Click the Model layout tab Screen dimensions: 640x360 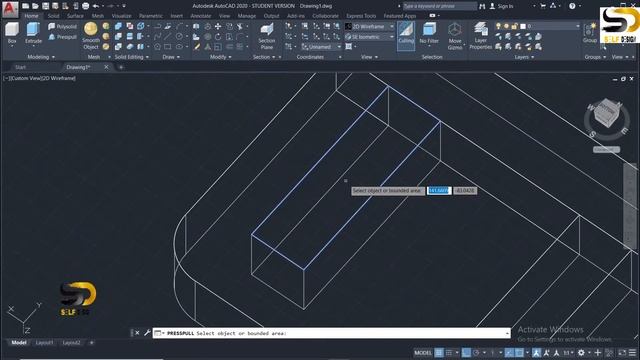click(x=18, y=343)
